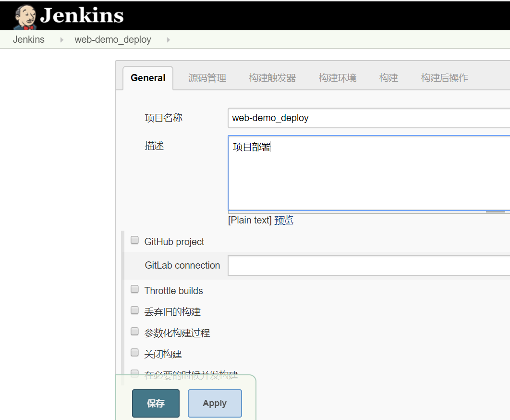This screenshot has height=420, width=510.
Task: Click the 项目名称 input field
Action: pyautogui.click(x=367, y=118)
